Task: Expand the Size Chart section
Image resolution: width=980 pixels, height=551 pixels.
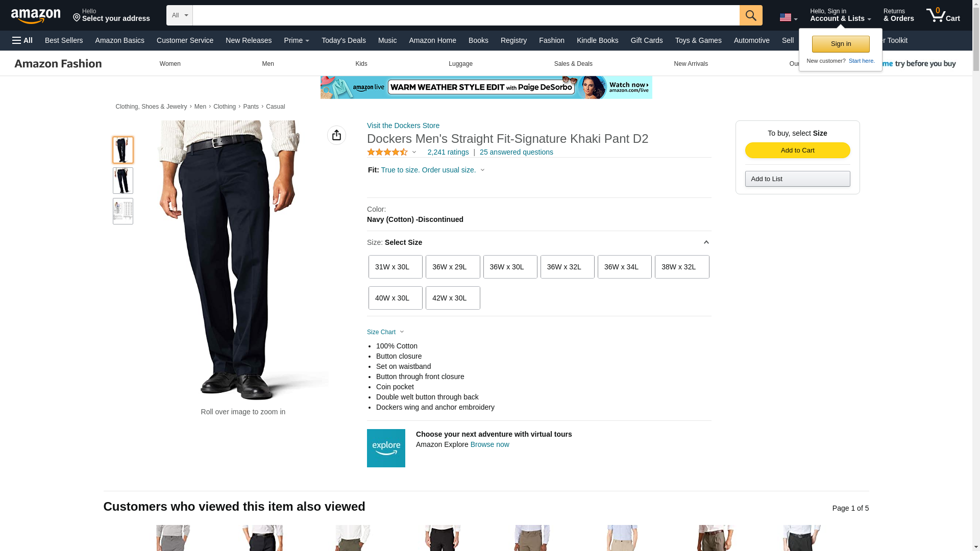Action: 385,332
